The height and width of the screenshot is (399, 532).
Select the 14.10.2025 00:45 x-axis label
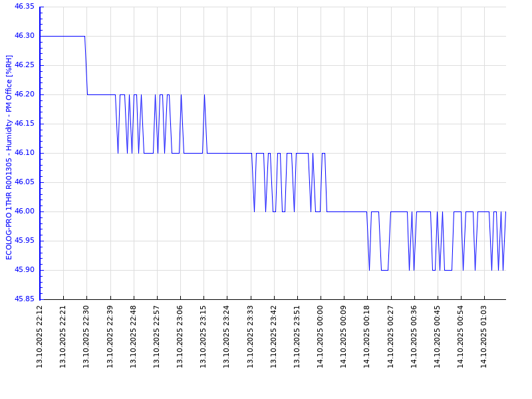(438, 336)
